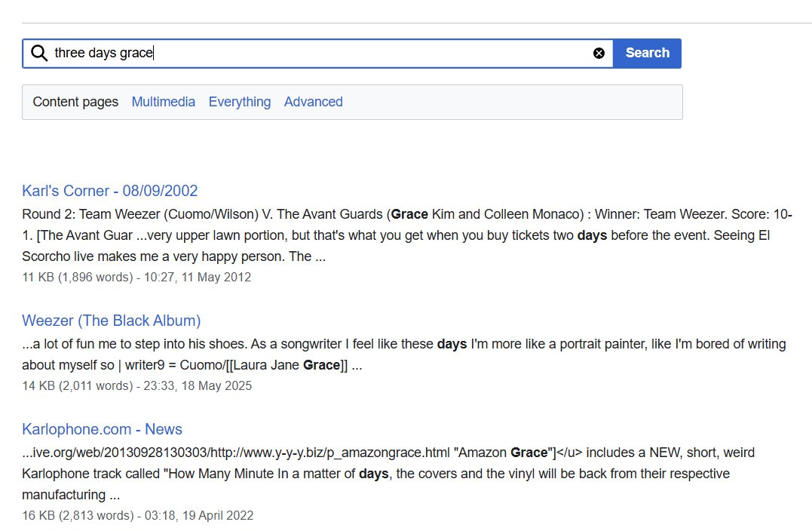
Task: Click the text 11 KB (1,896 words) - 10:27, 11 May 2012
Action: pyautogui.click(x=136, y=277)
